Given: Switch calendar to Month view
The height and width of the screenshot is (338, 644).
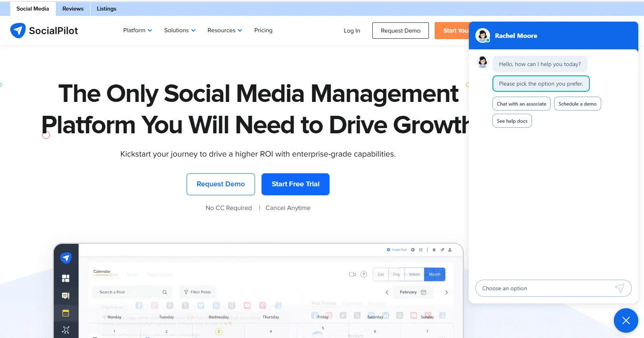Looking at the screenshot, I should [x=434, y=274].
